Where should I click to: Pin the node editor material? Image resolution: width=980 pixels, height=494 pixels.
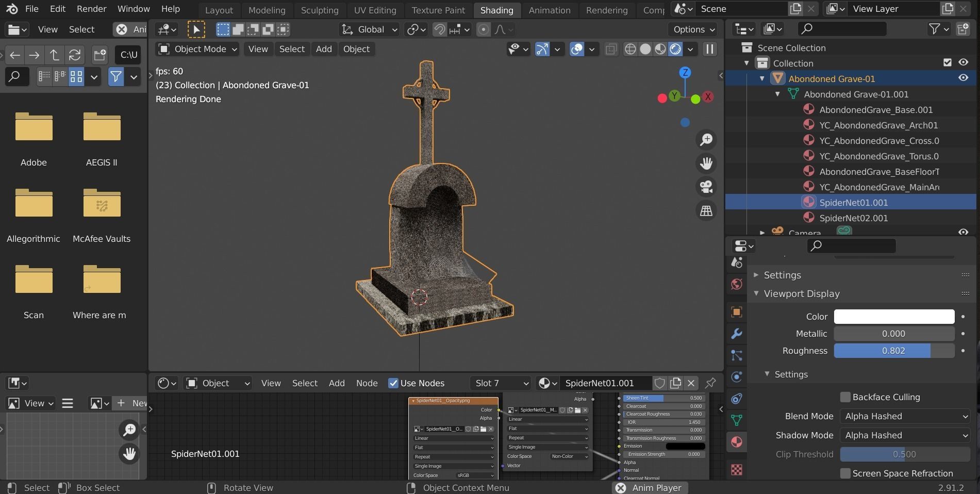coord(710,383)
